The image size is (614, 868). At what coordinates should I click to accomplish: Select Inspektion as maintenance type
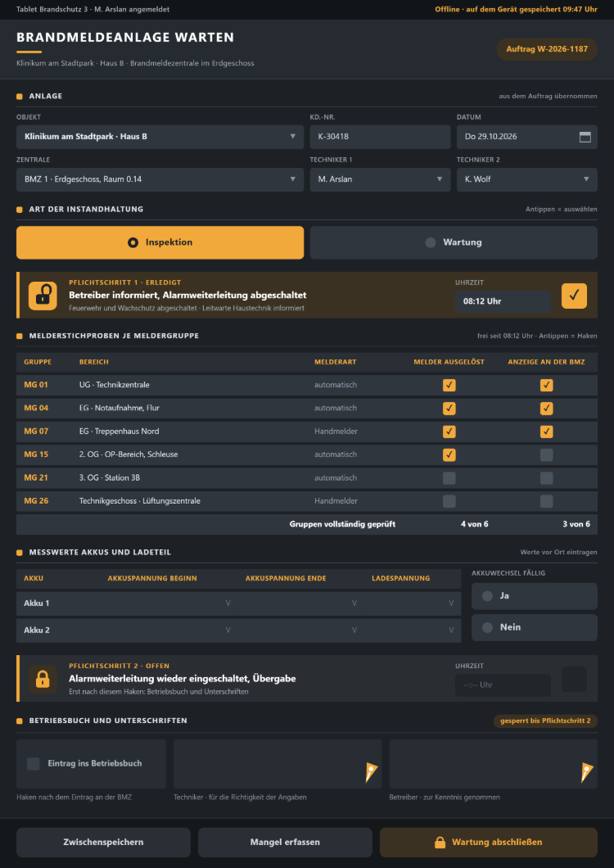(x=160, y=242)
